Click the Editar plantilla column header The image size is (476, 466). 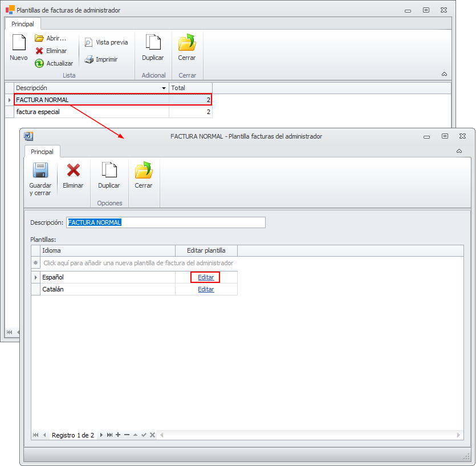[206, 250]
